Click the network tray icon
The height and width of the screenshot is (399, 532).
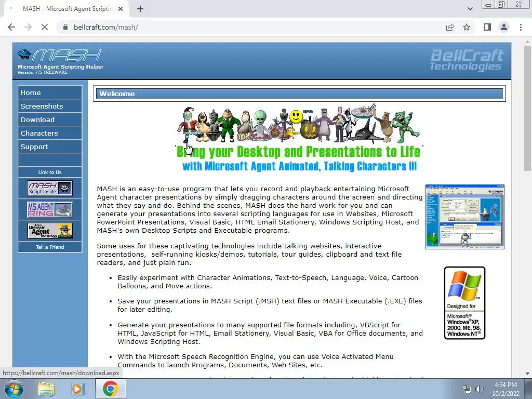point(467,389)
